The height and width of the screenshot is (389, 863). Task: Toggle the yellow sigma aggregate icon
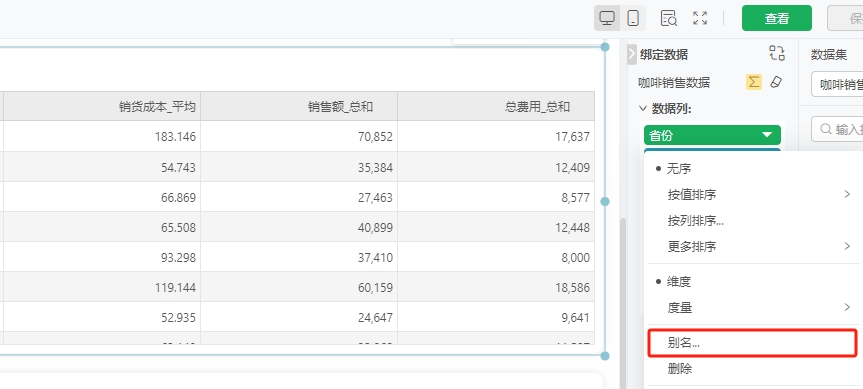(753, 82)
